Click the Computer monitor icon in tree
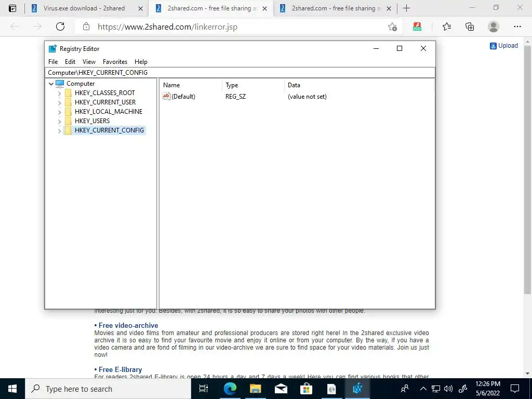 point(60,84)
